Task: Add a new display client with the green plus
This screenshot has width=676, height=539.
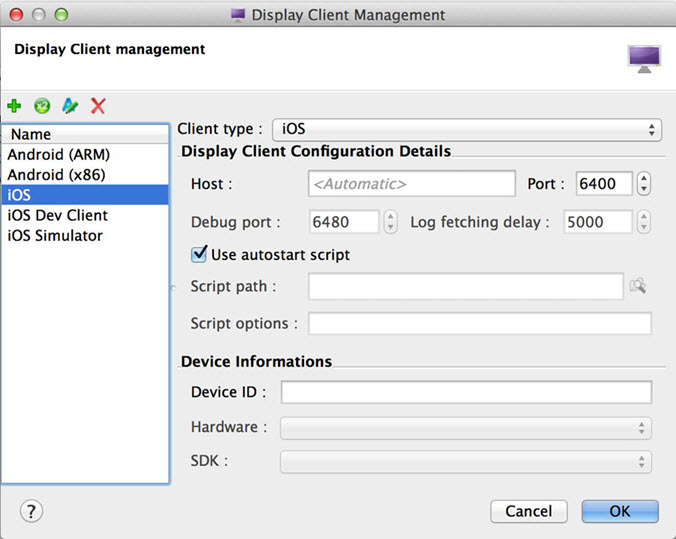Action: coord(14,106)
